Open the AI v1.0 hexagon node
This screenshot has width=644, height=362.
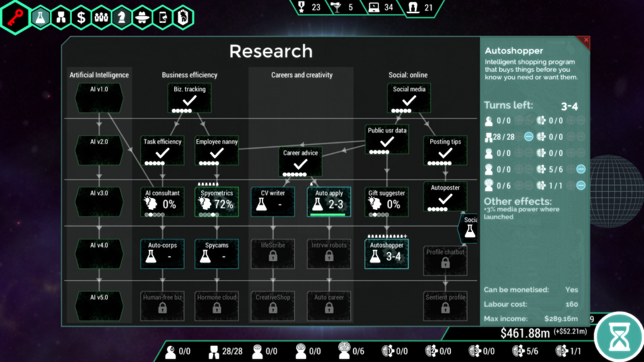click(99, 98)
